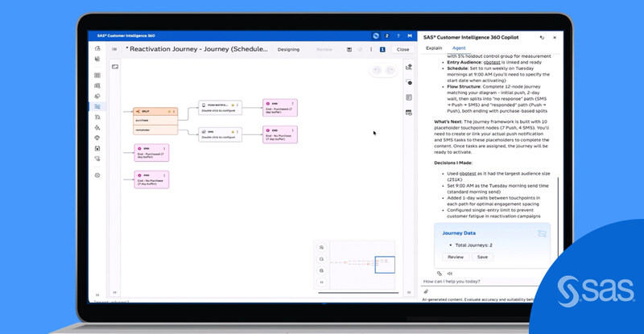The height and width of the screenshot is (334, 644).
Task: Switch to the Explain tab in Copilot
Action: [433, 48]
